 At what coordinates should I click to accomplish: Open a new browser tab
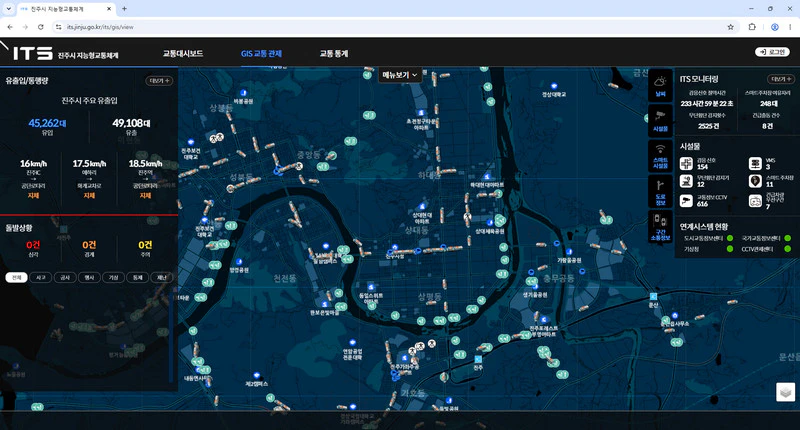tap(124, 9)
